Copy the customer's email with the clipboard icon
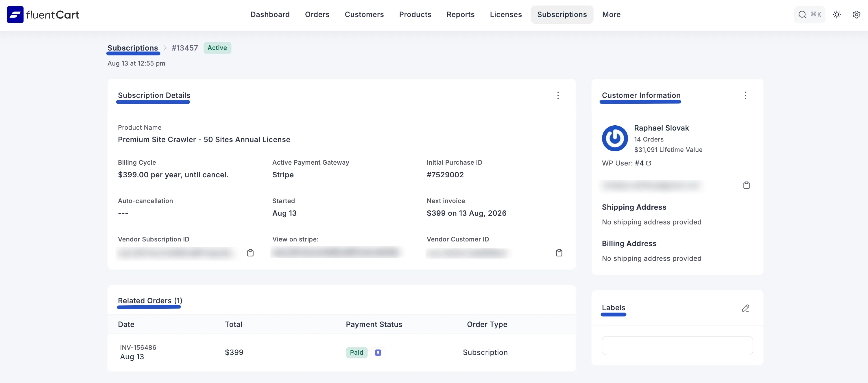 tap(746, 185)
